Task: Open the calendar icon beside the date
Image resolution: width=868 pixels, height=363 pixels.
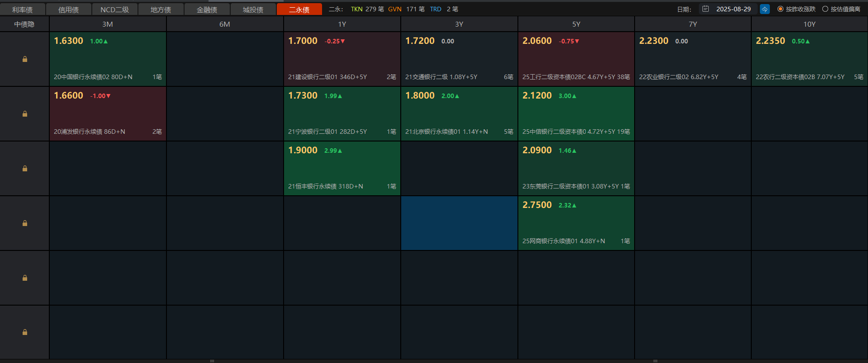Action: coord(706,9)
